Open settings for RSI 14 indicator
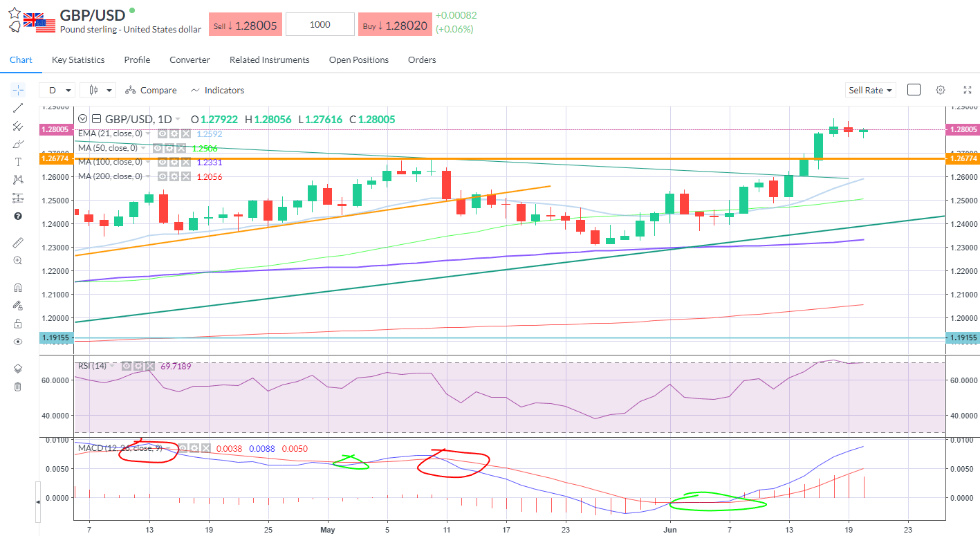The height and width of the screenshot is (536, 980). pyautogui.click(x=138, y=366)
